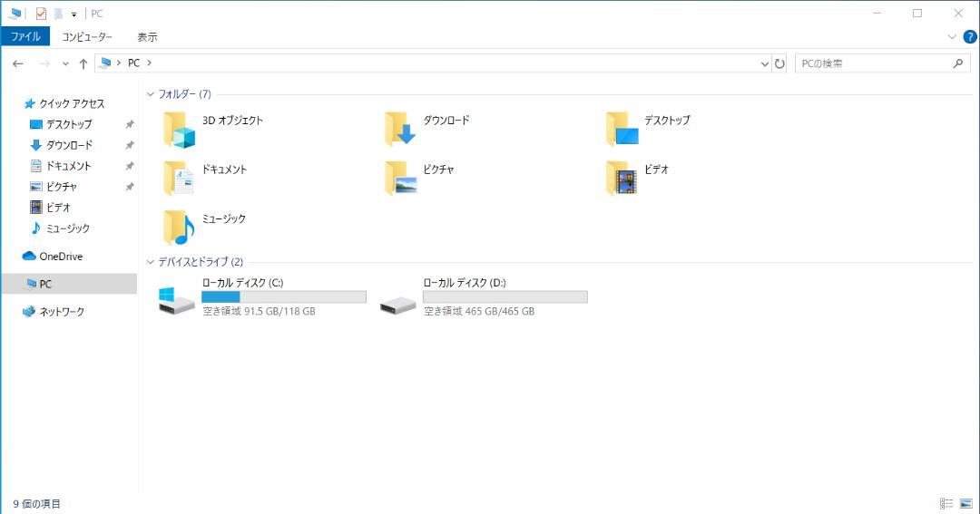980x514 pixels.
Task: Open the ファイル menu tab
Action: tap(25, 37)
